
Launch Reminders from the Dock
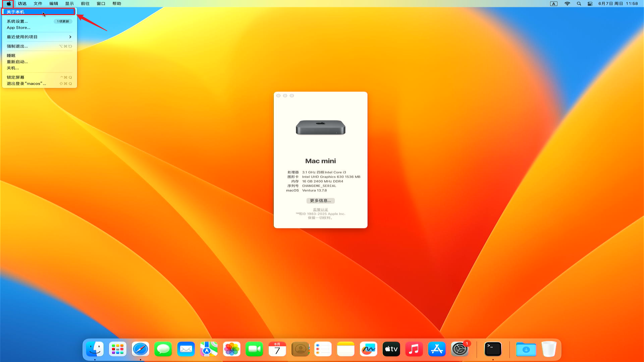(x=323, y=349)
